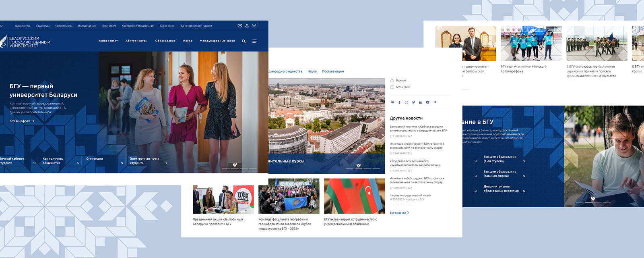The image size is (644, 258).
Task: Toggle the glasses accessibility version icon
Action: [254, 26]
